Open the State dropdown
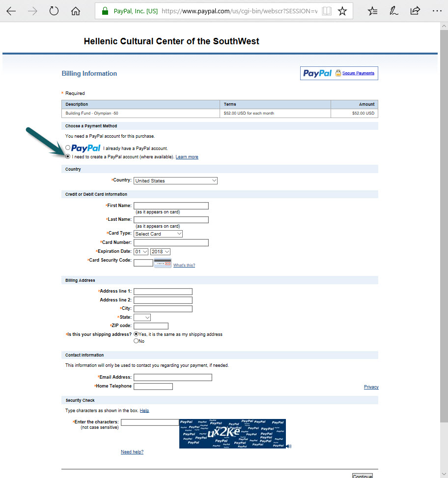 tap(142, 317)
